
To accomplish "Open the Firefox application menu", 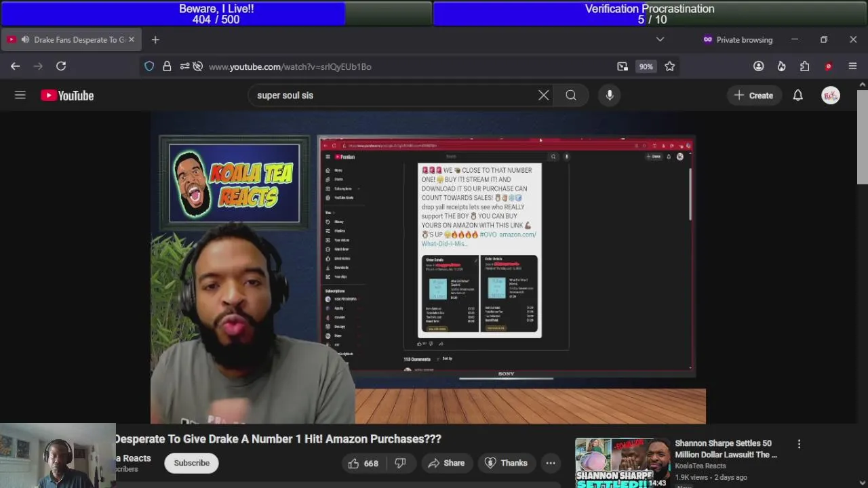I will 852,66.
